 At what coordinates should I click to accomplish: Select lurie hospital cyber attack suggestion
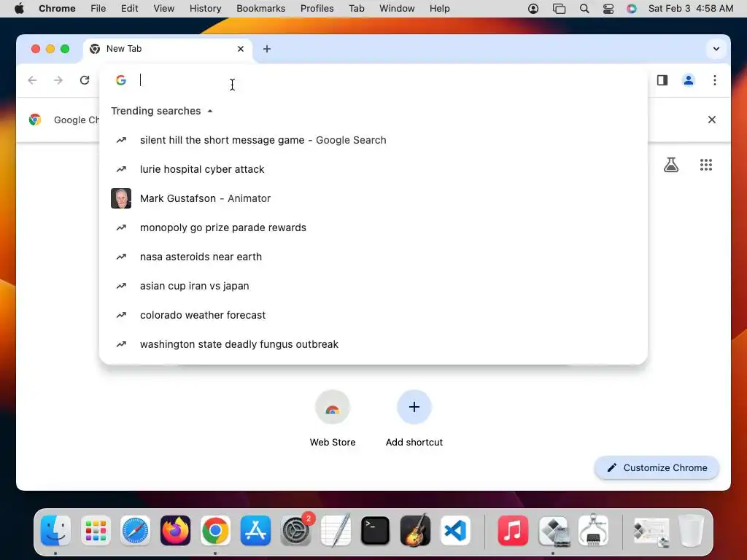point(373,169)
